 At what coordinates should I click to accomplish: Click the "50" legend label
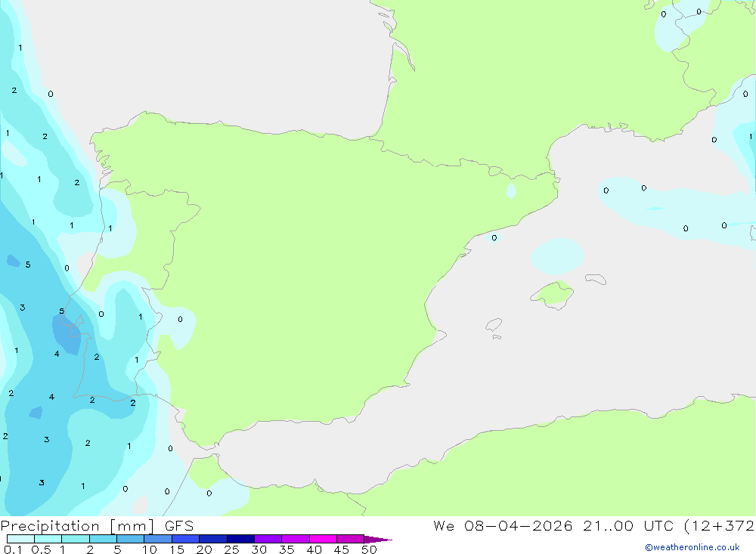[369, 549]
